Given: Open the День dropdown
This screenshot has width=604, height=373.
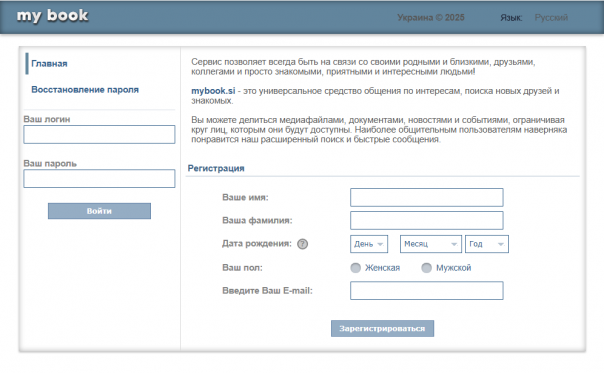Looking at the screenshot, I should point(369,244).
